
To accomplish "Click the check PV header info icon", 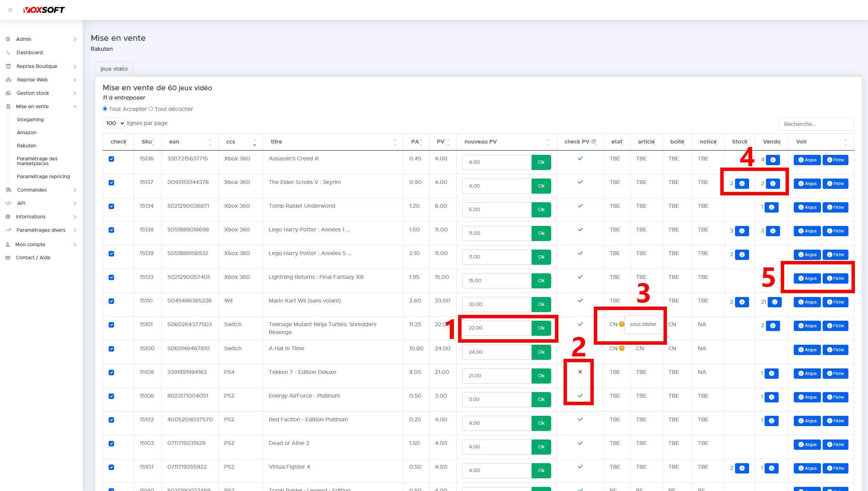I will 594,141.
